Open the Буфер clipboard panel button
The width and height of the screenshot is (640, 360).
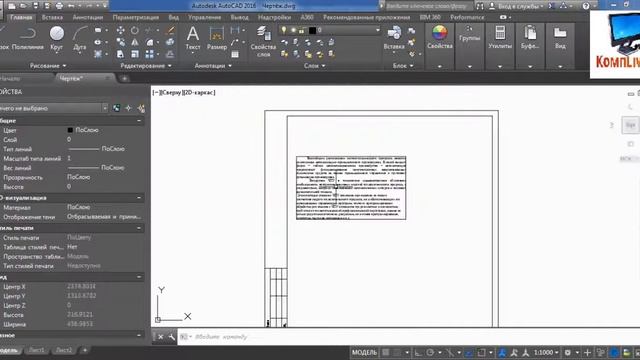530,38
